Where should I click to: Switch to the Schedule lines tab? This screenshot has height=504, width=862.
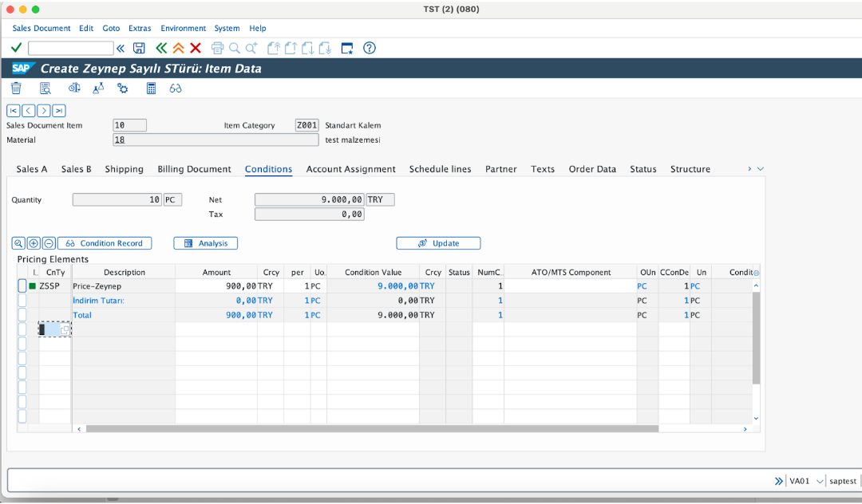[440, 169]
